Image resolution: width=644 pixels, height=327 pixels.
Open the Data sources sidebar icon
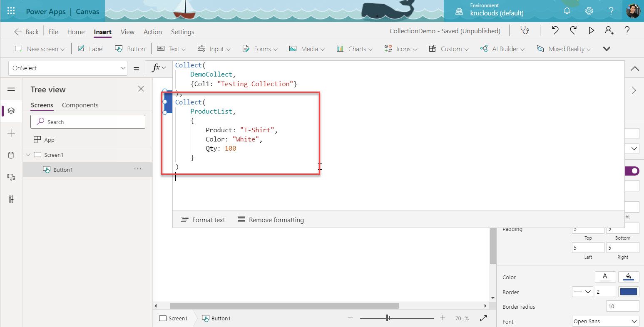tap(11, 155)
